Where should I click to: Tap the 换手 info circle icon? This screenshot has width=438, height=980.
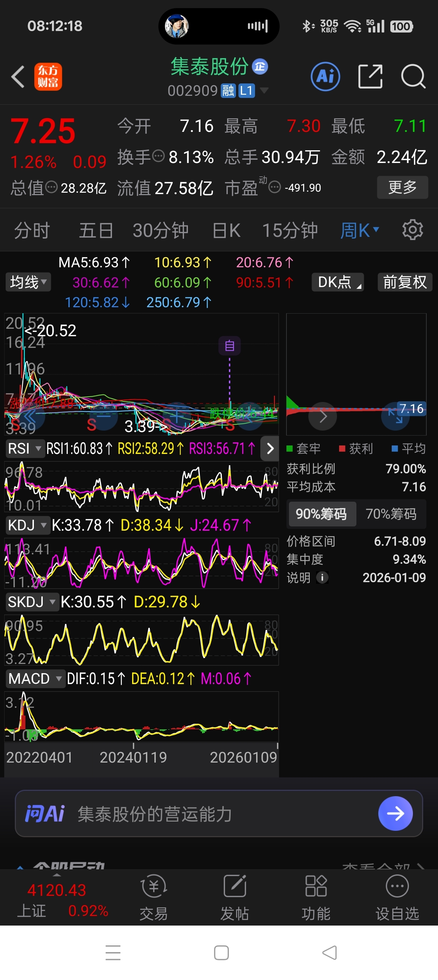[x=158, y=156]
